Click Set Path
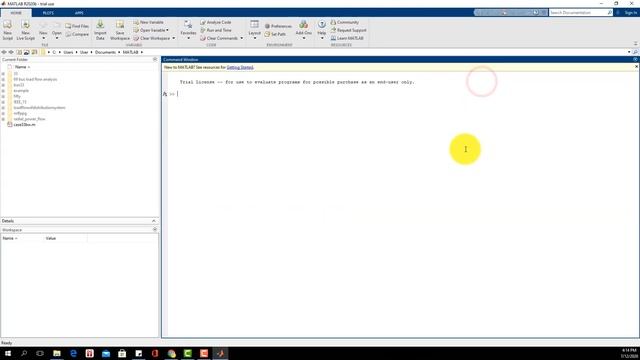This screenshot has height=360, width=640. 275,34
